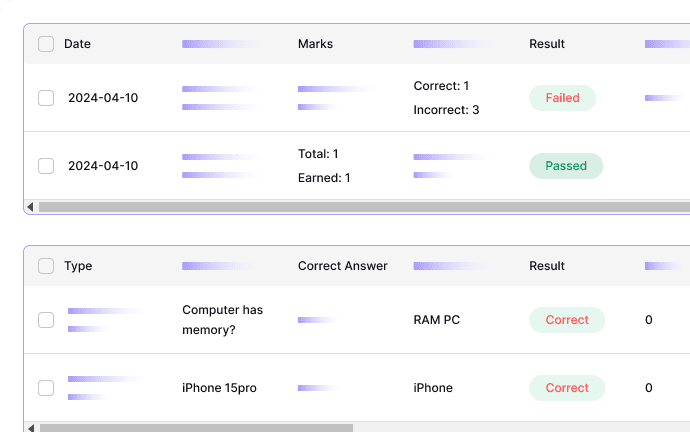Tick the select-all checkbox beside Date header

point(46,44)
